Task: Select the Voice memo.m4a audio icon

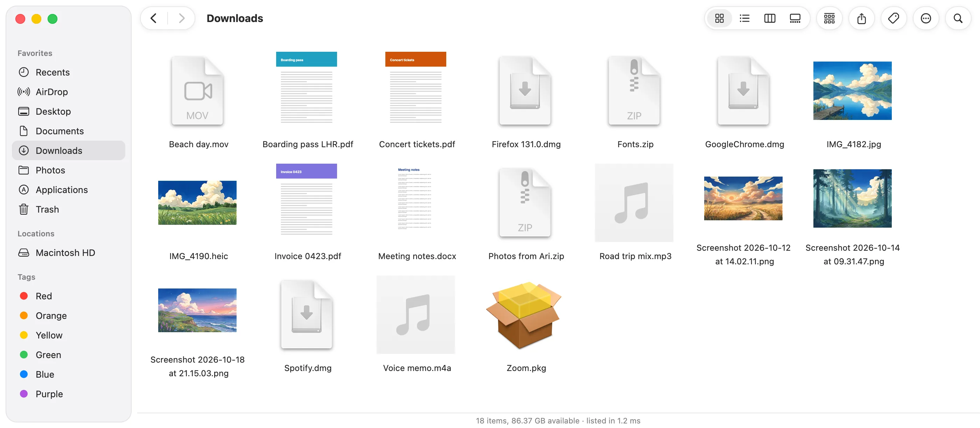Action: [x=415, y=314]
